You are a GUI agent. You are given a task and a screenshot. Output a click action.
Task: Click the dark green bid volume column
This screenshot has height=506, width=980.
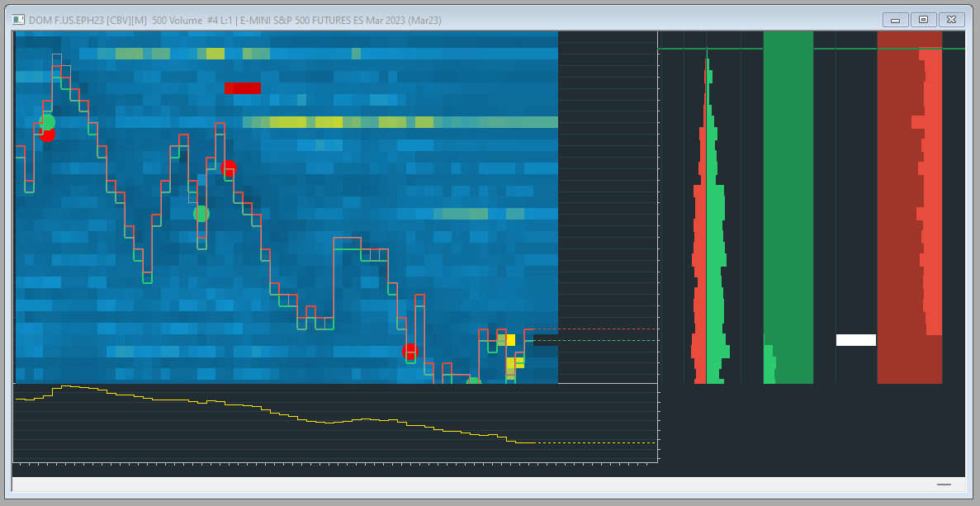point(788,206)
